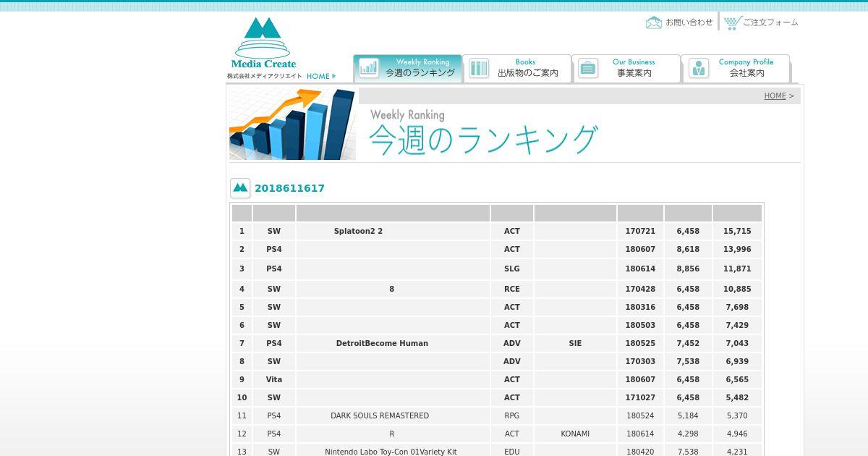
Task: Click rank number 10 cell
Action: point(242,397)
